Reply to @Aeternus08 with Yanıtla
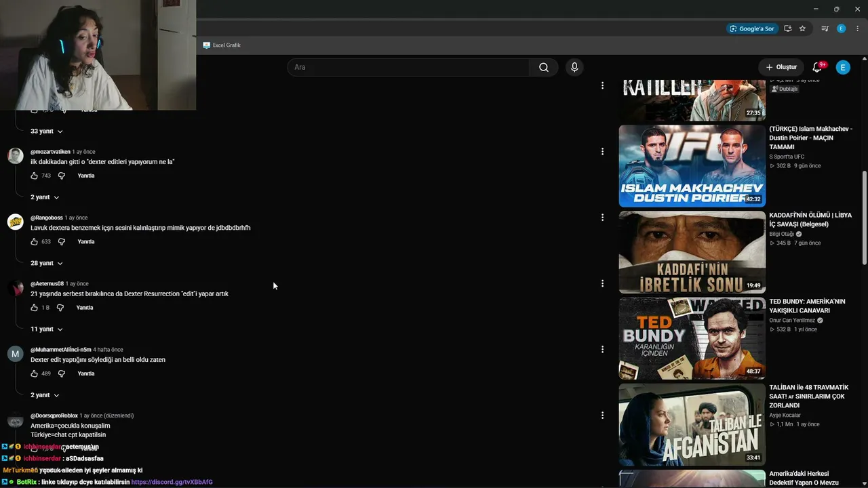This screenshot has height=488, width=868. click(x=85, y=308)
